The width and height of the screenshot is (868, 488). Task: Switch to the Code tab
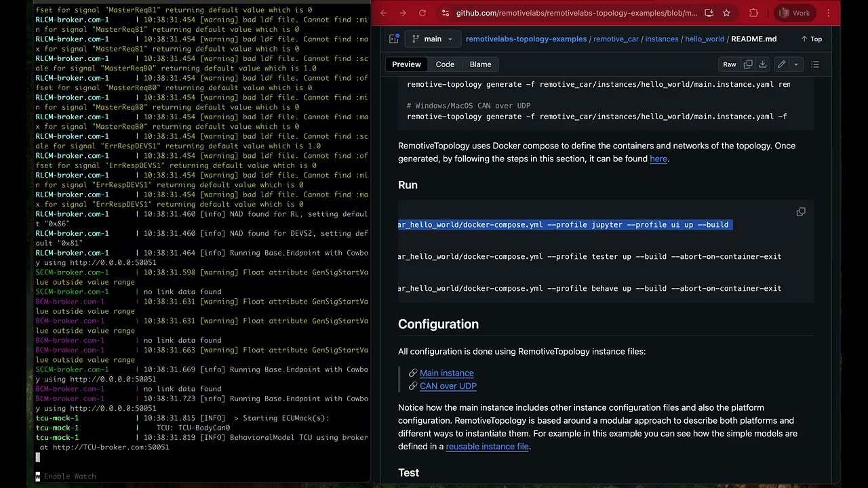pos(445,64)
